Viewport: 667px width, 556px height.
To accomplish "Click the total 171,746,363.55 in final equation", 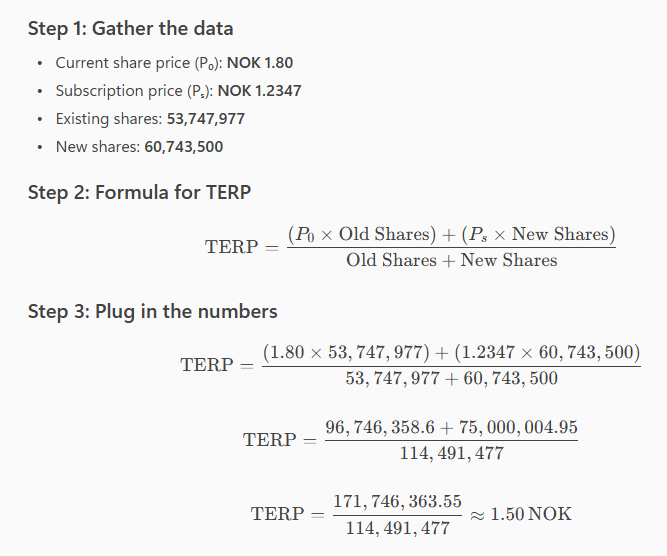I will pos(397,502).
